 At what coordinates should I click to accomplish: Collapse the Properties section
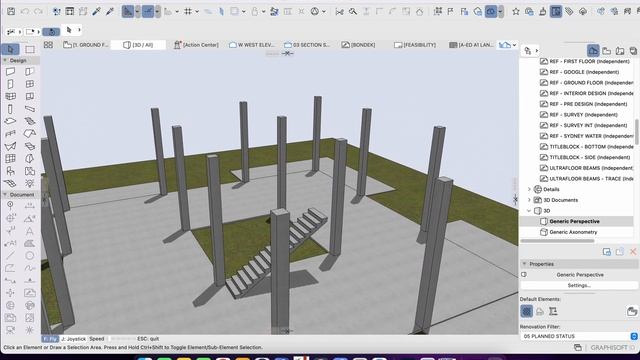[524, 264]
